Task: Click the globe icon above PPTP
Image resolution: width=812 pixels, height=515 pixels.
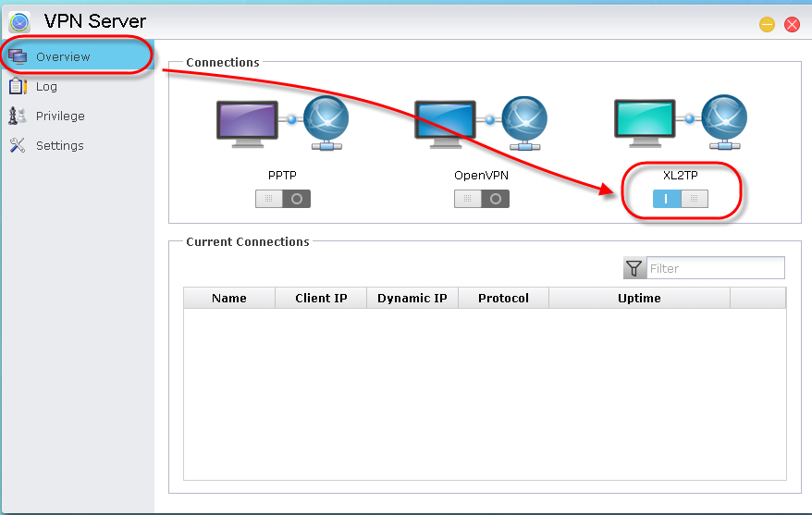Action: pos(326,123)
